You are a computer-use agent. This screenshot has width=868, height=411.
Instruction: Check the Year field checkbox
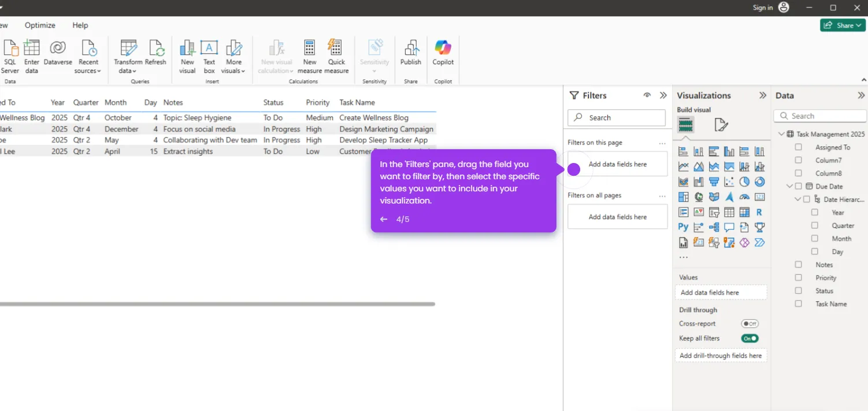click(x=815, y=212)
